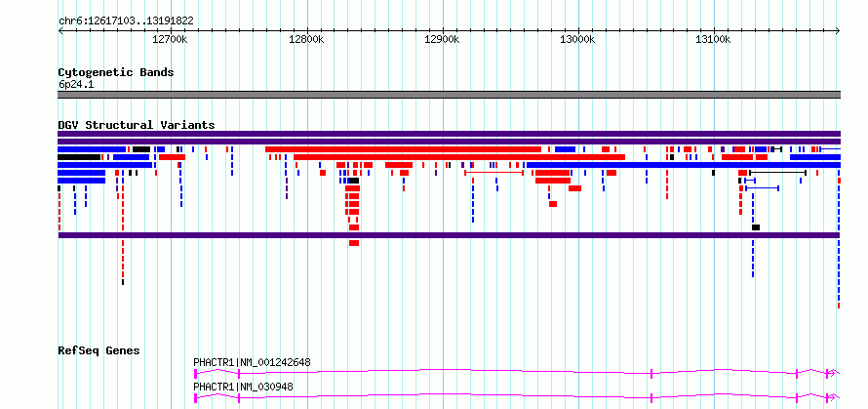868x409 pixels.
Task: Select the lowest purple full-width variant bar
Action: click(449, 235)
